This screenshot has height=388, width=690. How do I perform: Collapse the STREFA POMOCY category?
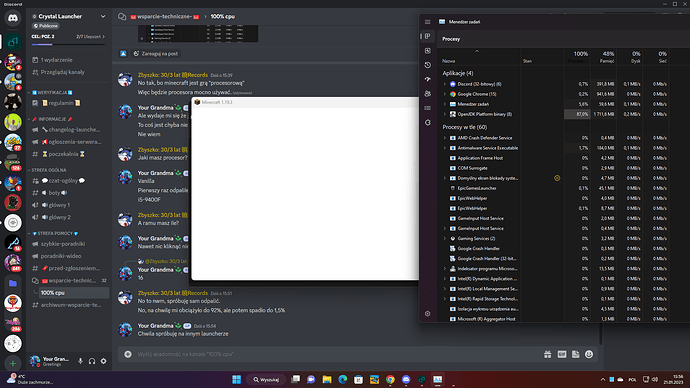click(54, 234)
